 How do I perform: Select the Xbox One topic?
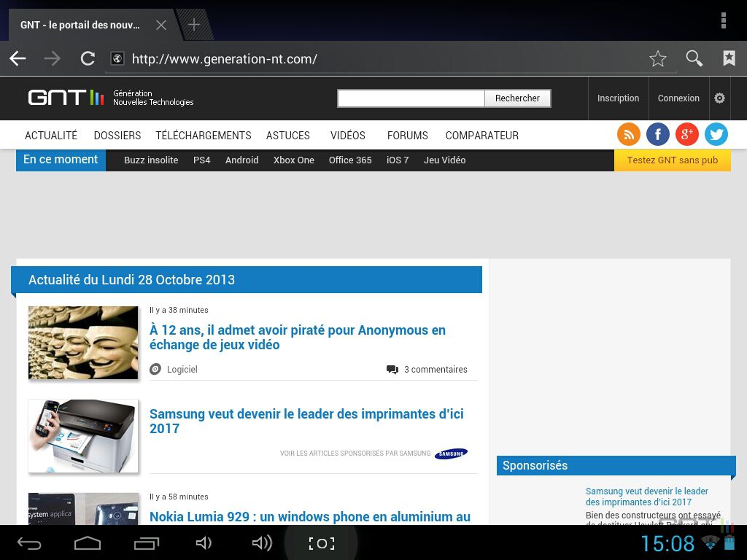[x=293, y=160]
